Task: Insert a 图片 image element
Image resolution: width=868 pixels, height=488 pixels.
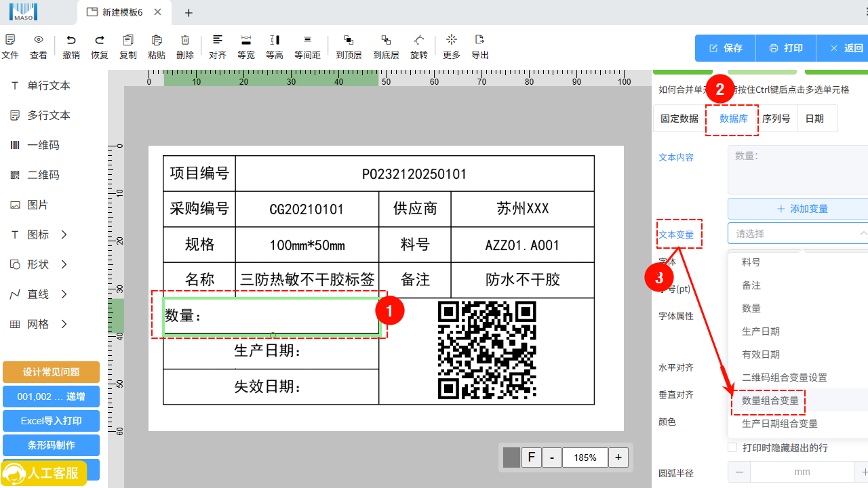Action: pos(29,205)
